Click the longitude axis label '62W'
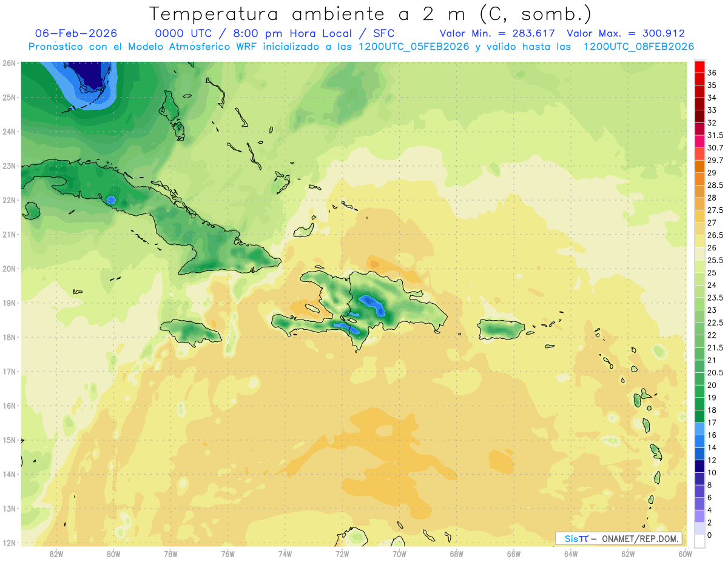This screenshot has height=562, width=728. 628,554
